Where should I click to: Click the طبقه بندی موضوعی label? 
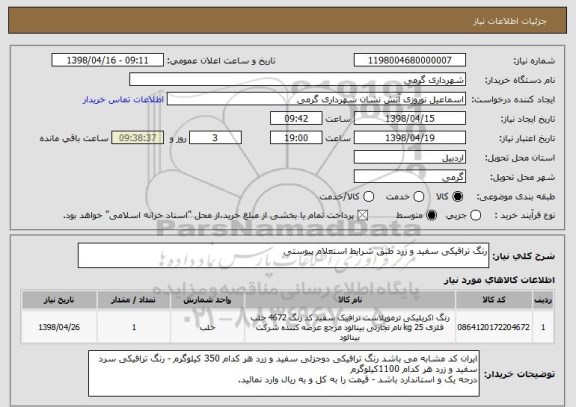pos(516,197)
